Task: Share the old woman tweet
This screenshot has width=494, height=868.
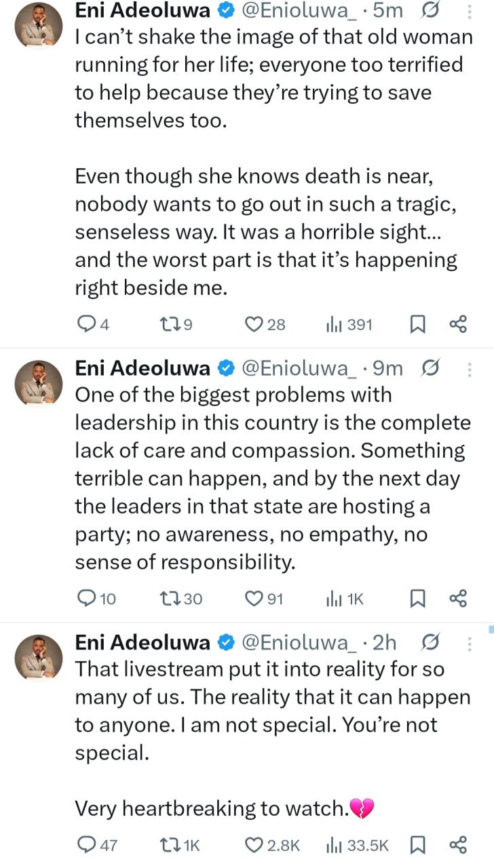Action: 458,325
